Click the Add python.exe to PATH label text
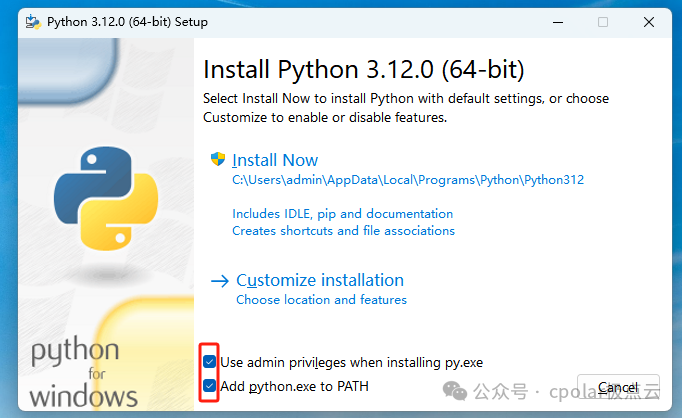This screenshot has width=682, height=418. [294, 386]
